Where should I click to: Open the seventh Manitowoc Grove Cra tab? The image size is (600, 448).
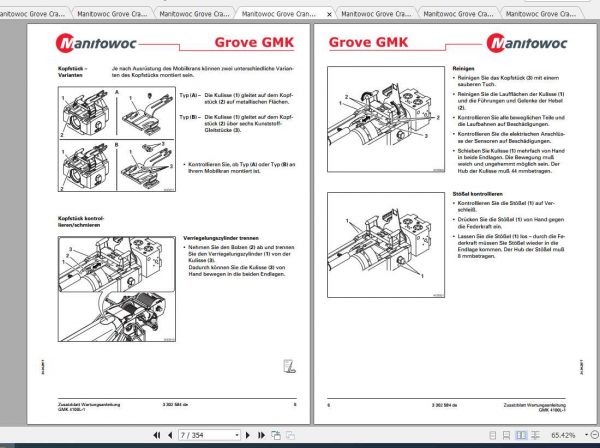(541, 14)
